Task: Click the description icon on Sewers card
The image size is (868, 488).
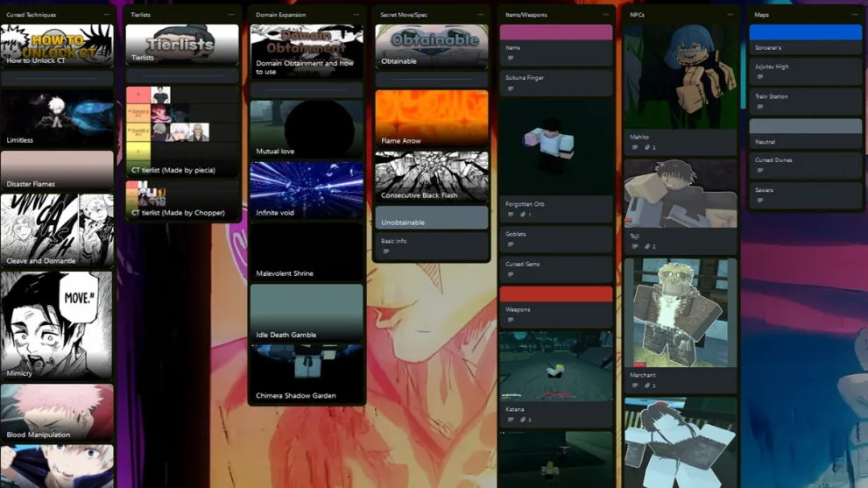Action: click(x=760, y=201)
